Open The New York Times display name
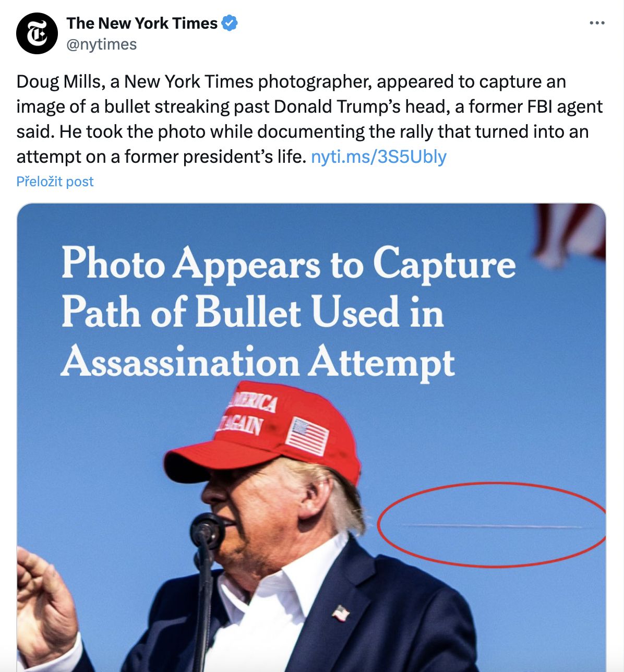 click(x=142, y=23)
